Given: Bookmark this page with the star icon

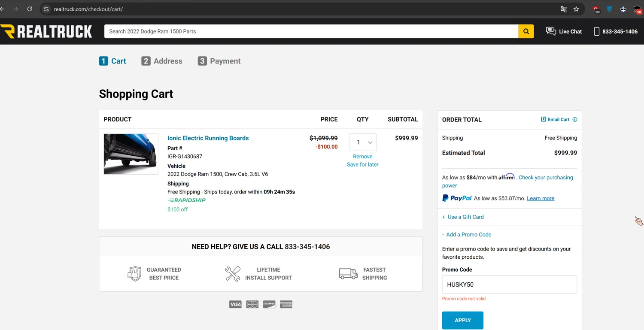Looking at the screenshot, I should [576, 9].
